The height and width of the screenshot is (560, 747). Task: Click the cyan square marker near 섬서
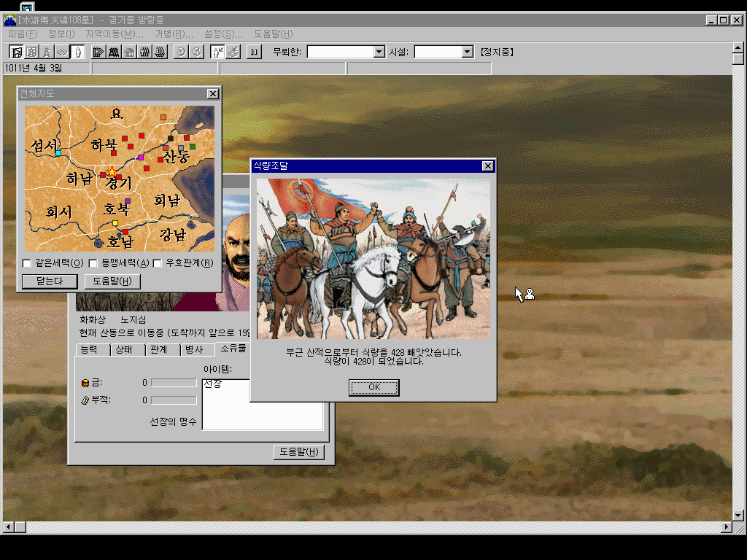[x=58, y=153]
